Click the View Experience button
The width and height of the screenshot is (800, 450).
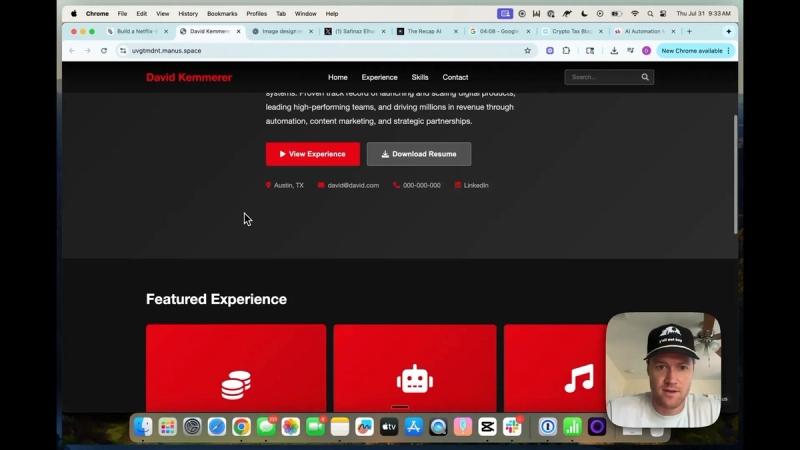[313, 154]
